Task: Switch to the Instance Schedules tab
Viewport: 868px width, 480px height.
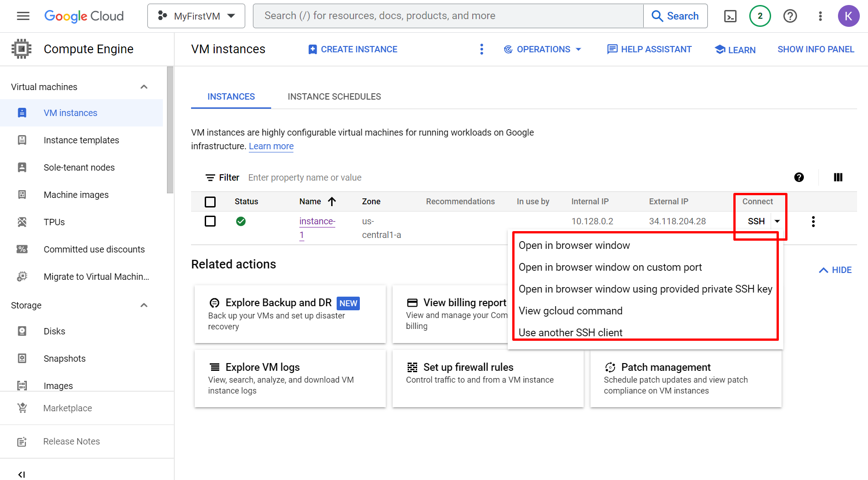Action: [x=334, y=96]
